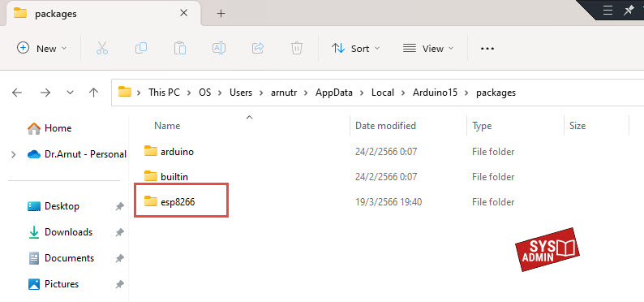Open the View dropdown
The image size is (644, 302).
tap(428, 49)
